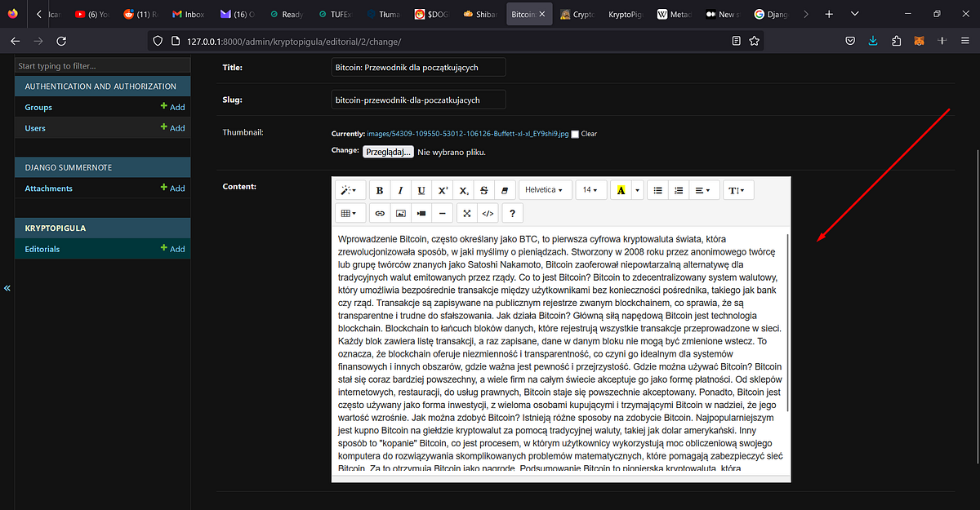Toggle superscript formatting
Viewport: 980px width, 510px height.
click(x=442, y=190)
